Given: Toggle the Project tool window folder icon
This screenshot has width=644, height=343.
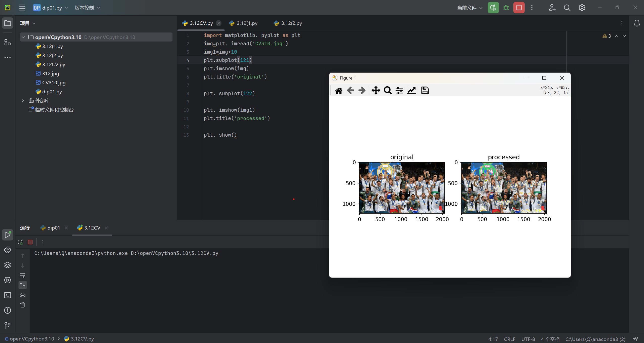Looking at the screenshot, I should pos(8,23).
